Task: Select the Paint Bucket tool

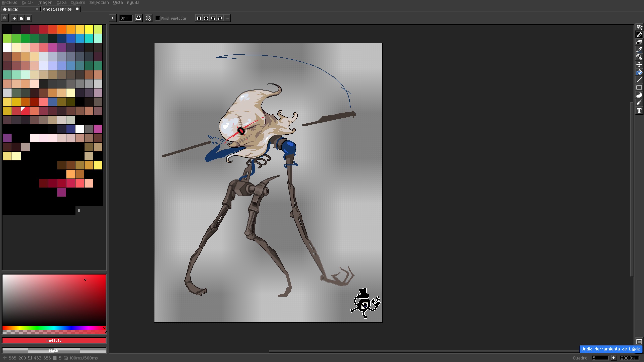Action: click(x=639, y=72)
